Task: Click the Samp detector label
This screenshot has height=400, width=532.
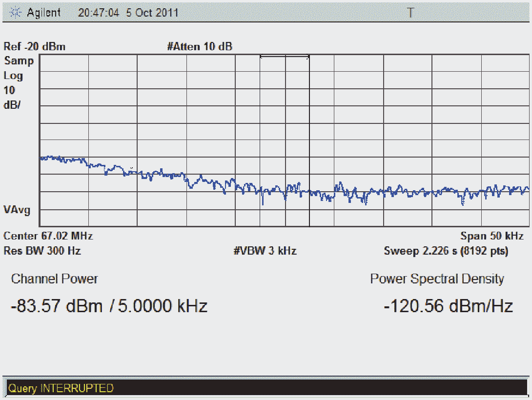Action: tap(19, 61)
